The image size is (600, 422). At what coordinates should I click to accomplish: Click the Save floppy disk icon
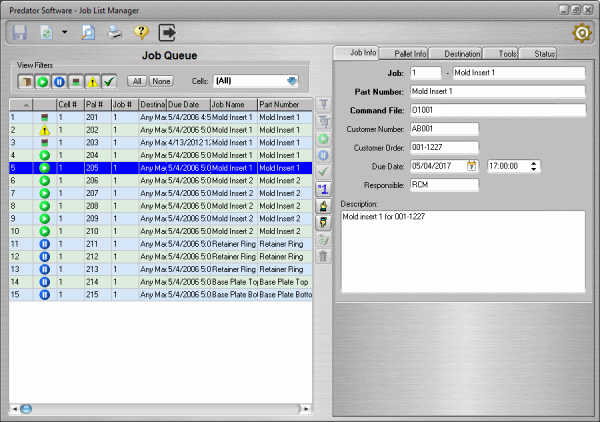(x=20, y=31)
